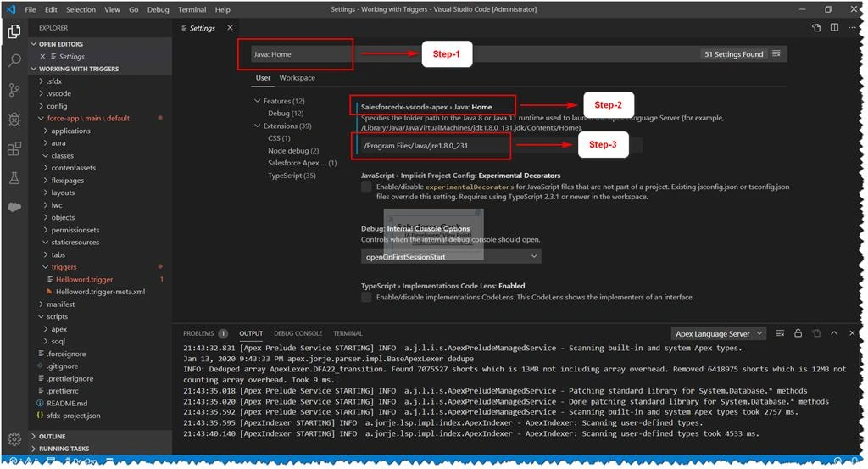Close the bottom panel
Image resolution: width=868 pixels, height=469 pixels.
pos(852,333)
